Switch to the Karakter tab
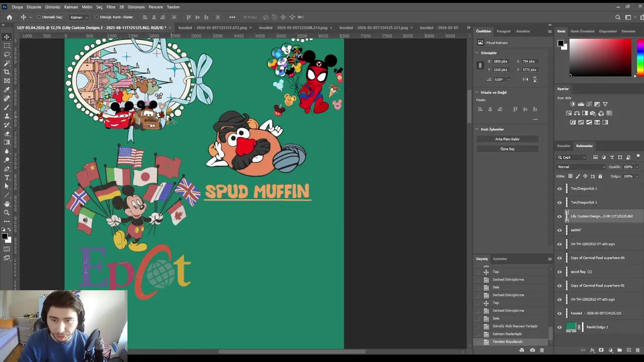Screen dimensions: 644x362 point(523,31)
